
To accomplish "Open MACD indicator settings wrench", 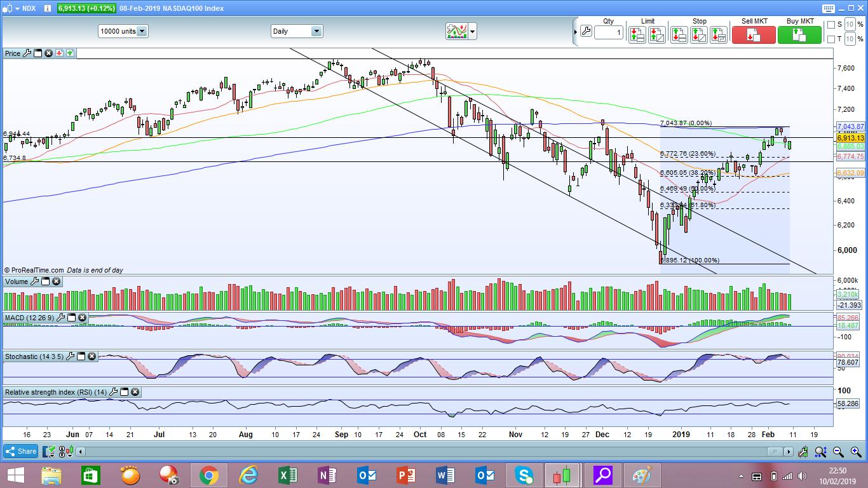I will [62, 317].
